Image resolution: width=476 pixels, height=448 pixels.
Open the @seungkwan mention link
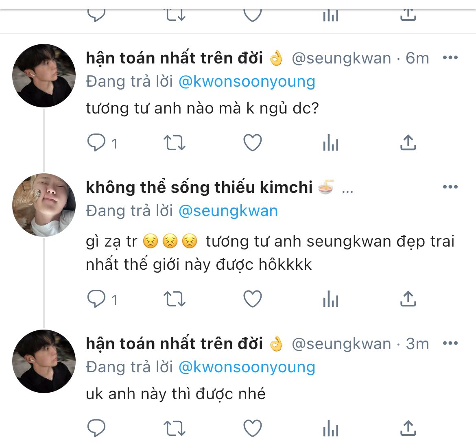[x=228, y=211]
